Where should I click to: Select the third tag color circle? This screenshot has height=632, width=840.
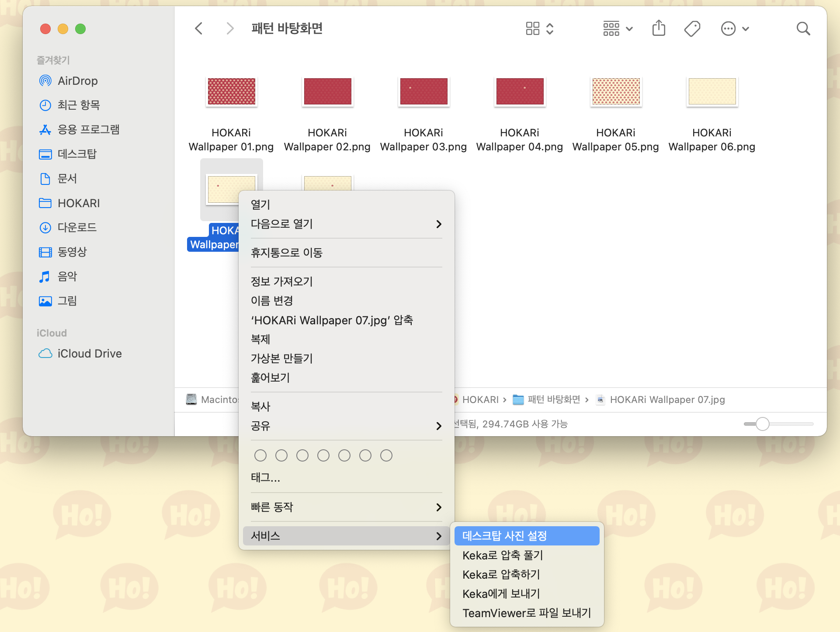point(302,455)
